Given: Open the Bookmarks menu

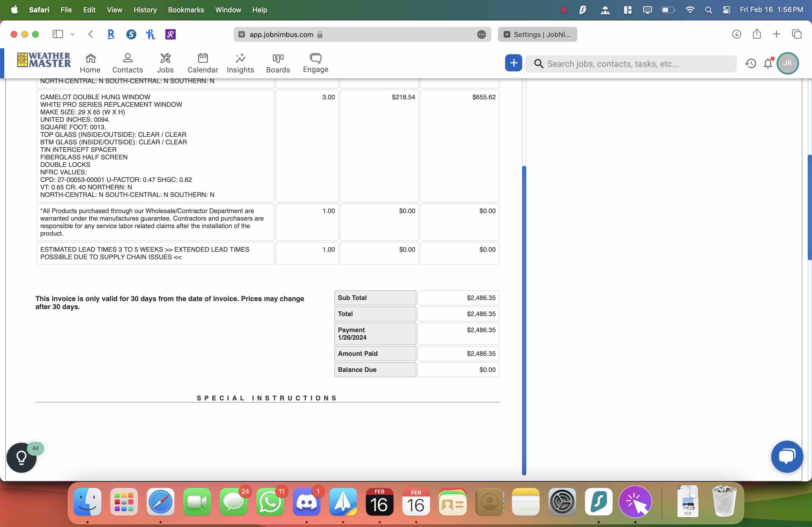Looking at the screenshot, I should coord(186,10).
